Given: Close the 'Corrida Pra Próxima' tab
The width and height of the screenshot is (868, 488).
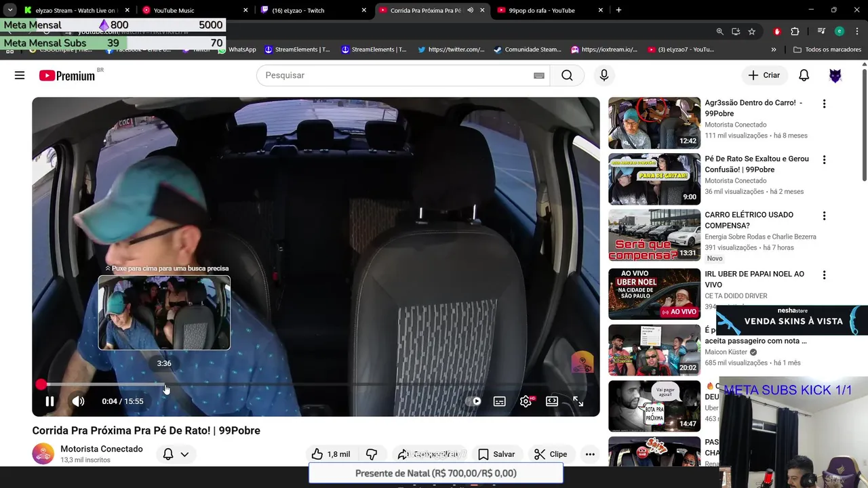Looking at the screenshot, I should coord(482,10).
